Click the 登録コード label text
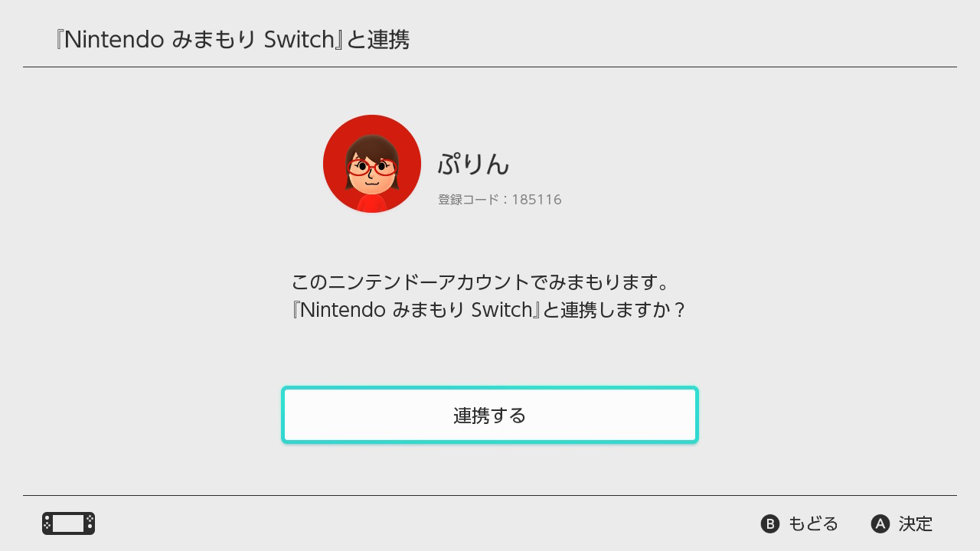The image size is (980, 551). tap(468, 200)
